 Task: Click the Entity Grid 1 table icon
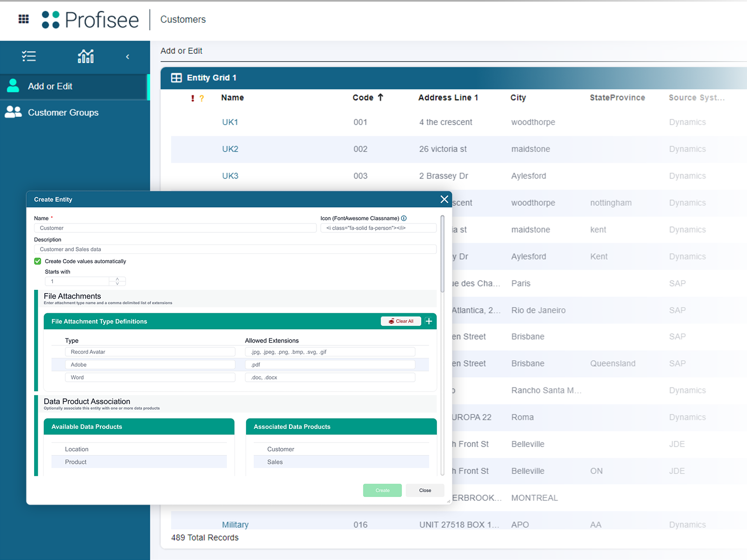click(x=176, y=78)
